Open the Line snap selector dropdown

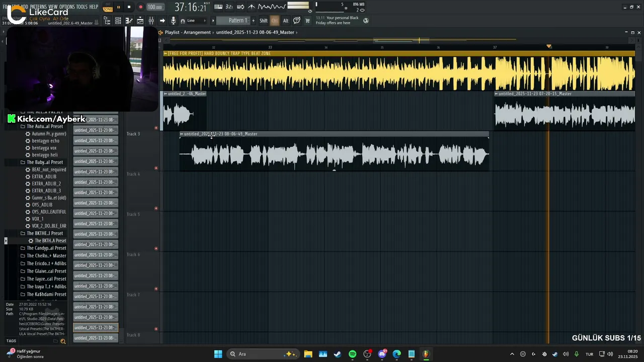[x=197, y=21]
